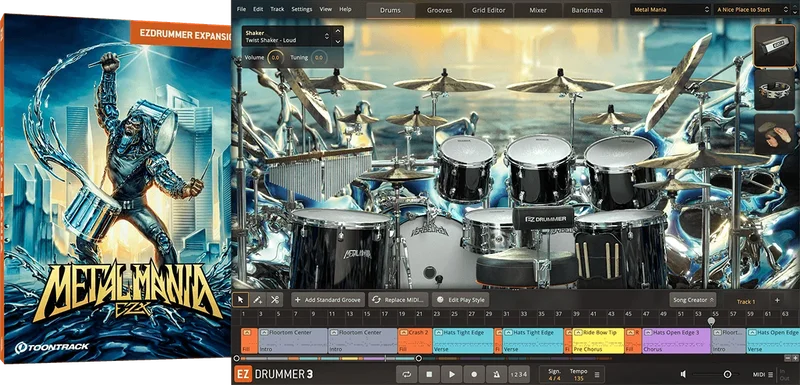Add a new track with plus
The width and height of the screenshot is (800, 385).
[x=777, y=301]
